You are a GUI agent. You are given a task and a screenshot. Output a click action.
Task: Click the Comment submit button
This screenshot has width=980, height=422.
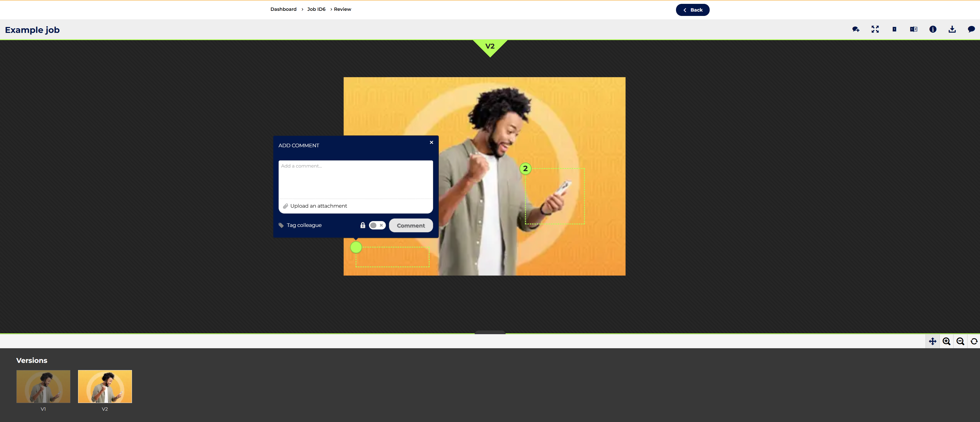(411, 225)
